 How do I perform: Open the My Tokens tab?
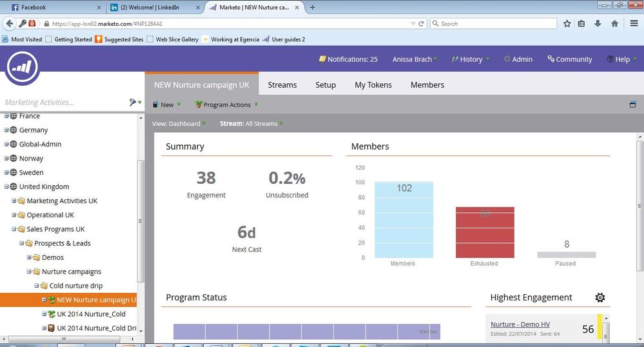click(373, 84)
